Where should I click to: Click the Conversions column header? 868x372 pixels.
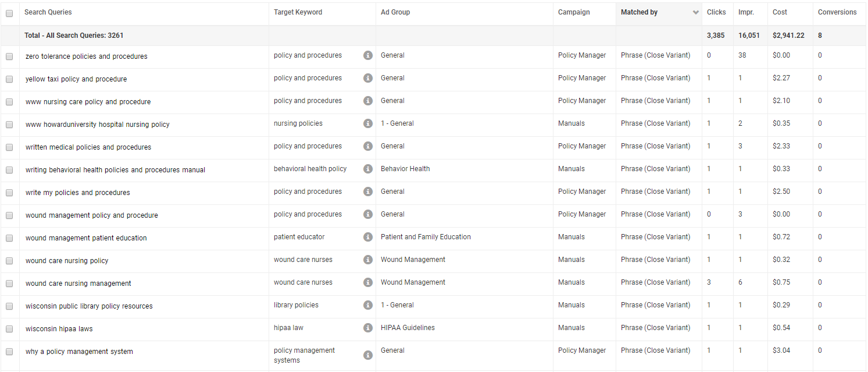click(x=837, y=12)
